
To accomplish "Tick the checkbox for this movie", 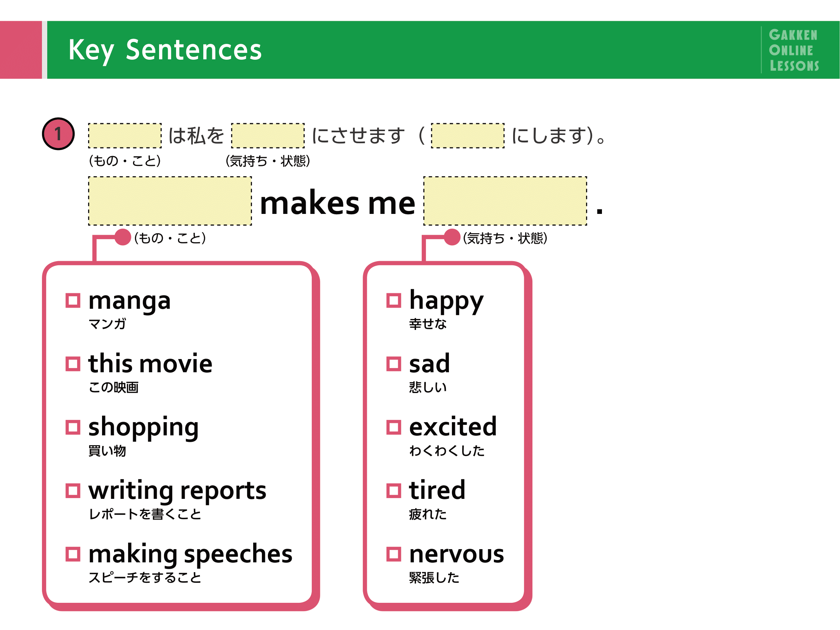I will (73, 364).
